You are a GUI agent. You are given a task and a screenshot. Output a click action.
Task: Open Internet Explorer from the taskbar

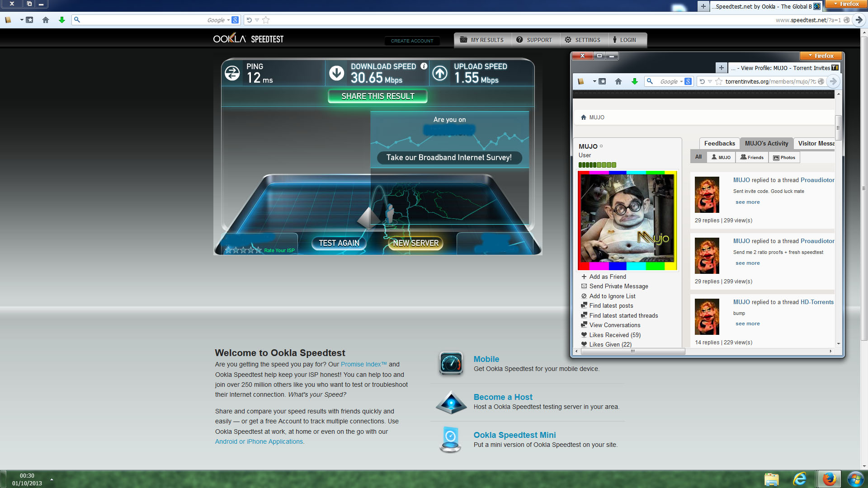(x=800, y=479)
